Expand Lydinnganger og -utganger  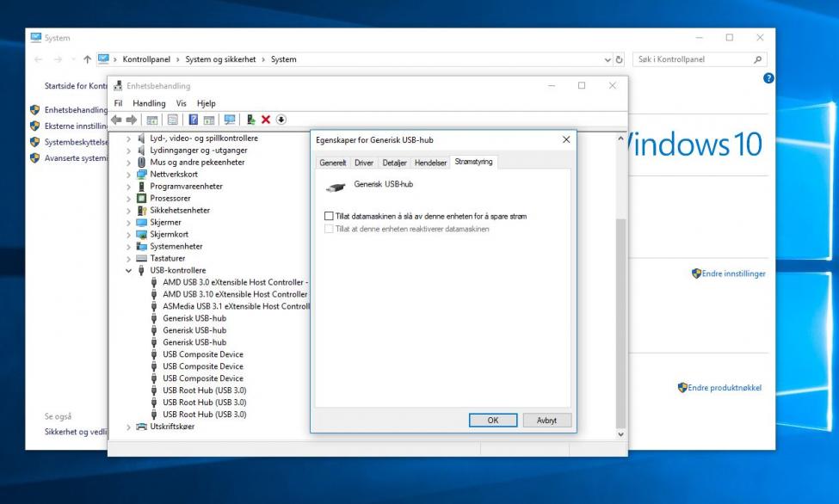[x=128, y=151]
